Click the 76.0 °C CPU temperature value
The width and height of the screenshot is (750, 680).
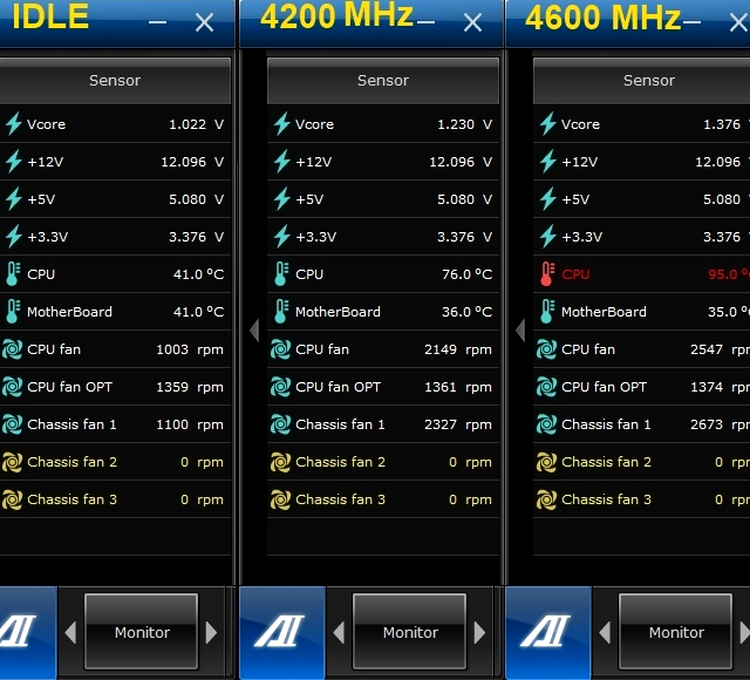[467, 274]
